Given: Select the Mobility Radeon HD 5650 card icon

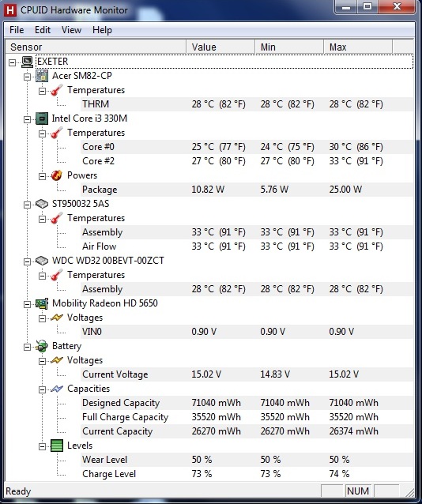Looking at the screenshot, I should 42,303.
